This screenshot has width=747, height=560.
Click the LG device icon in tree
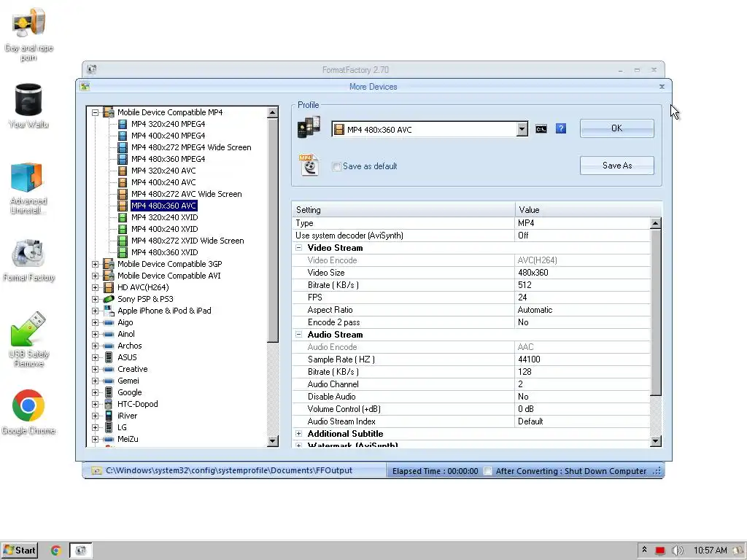click(x=109, y=427)
